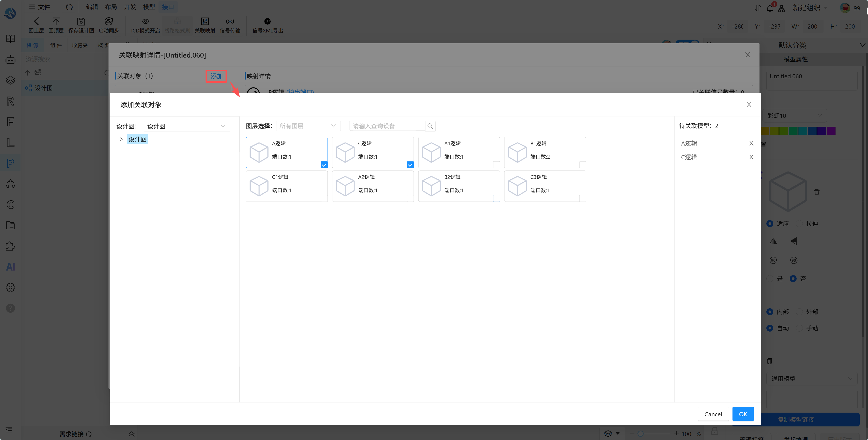Open the 设计图 dropdown selector
The image size is (868, 440).
tap(187, 126)
